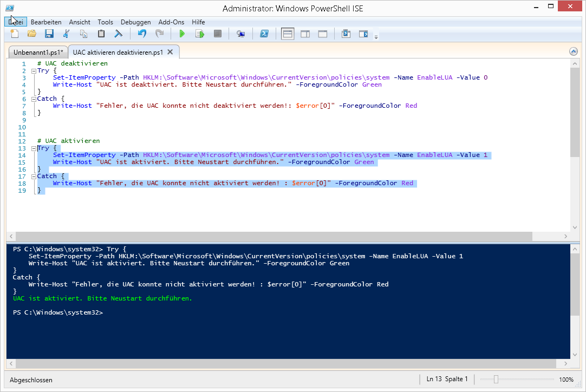586x392 pixels.
Task: Close the UAC aktivieren deaktivieren.ps1 tab
Action: [x=170, y=52]
